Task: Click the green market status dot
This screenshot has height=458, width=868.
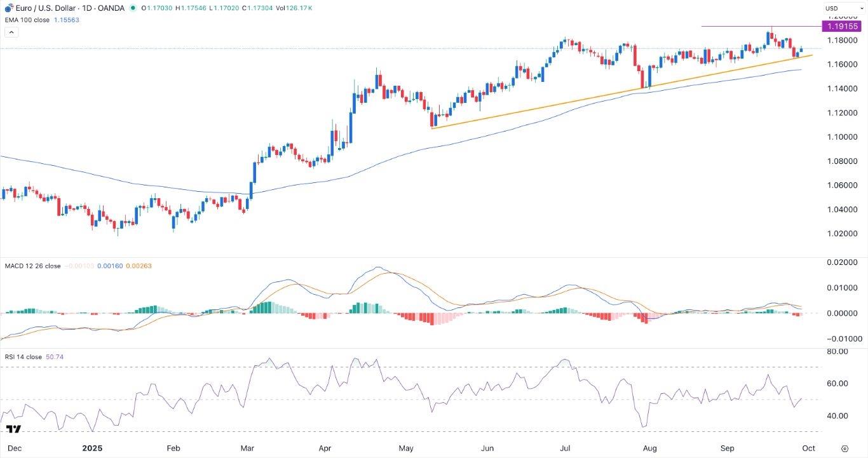Action: (132, 8)
